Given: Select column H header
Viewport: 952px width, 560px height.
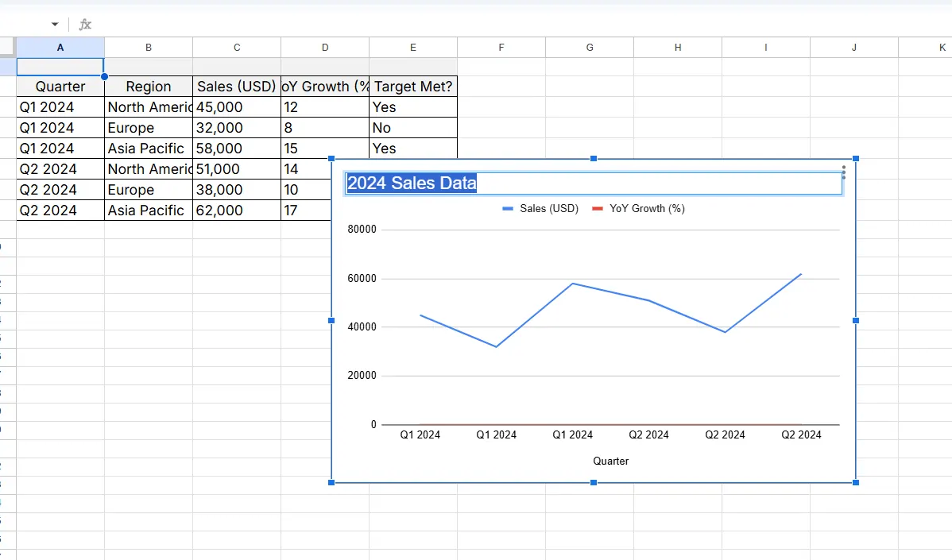Looking at the screenshot, I should point(677,48).
